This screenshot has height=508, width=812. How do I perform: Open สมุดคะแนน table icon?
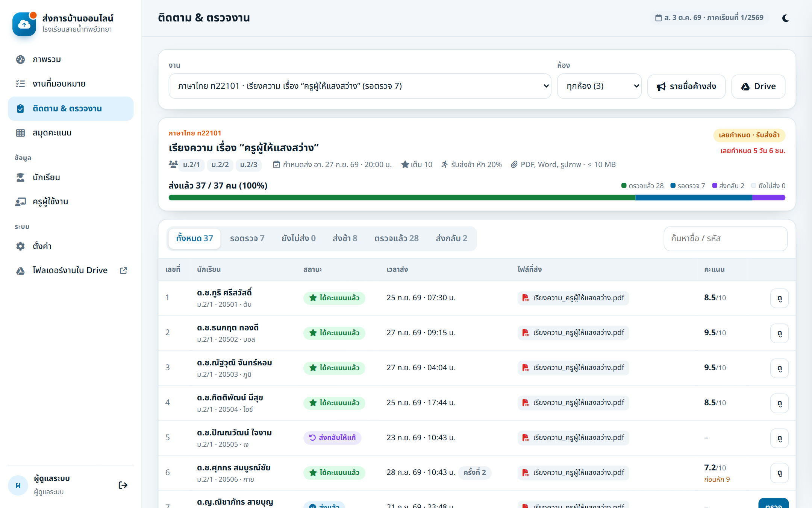20,133
